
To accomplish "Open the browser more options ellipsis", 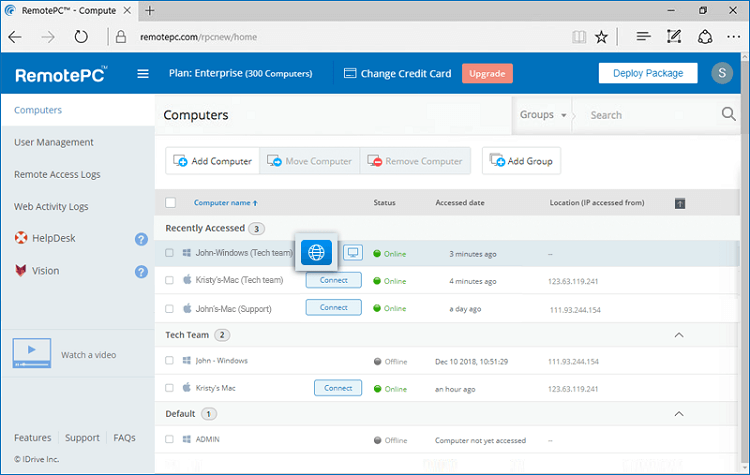I will (733, 36).
